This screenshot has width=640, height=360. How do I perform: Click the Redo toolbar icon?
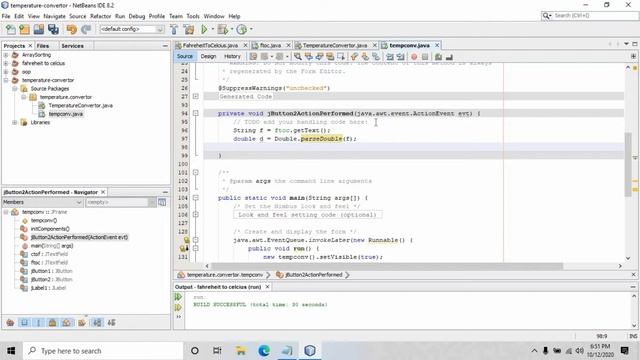tap(86, 29)
